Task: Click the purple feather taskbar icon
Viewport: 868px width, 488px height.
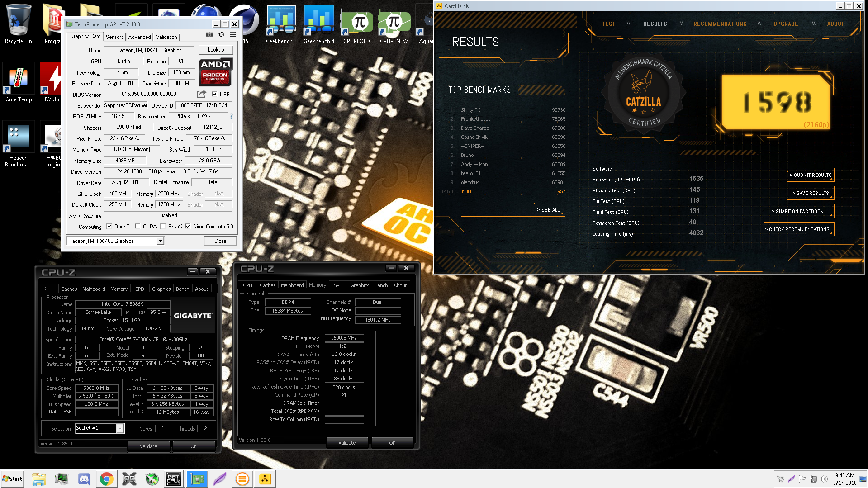Action: pos(219,479)
